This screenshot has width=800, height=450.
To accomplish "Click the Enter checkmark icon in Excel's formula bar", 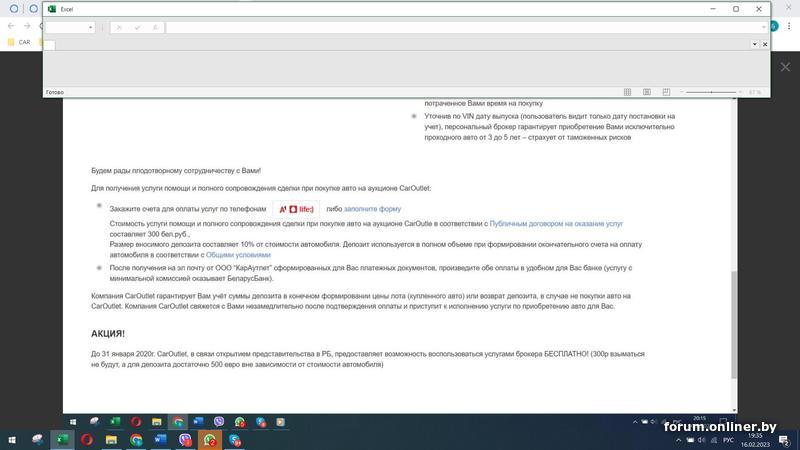I will 137,28.
